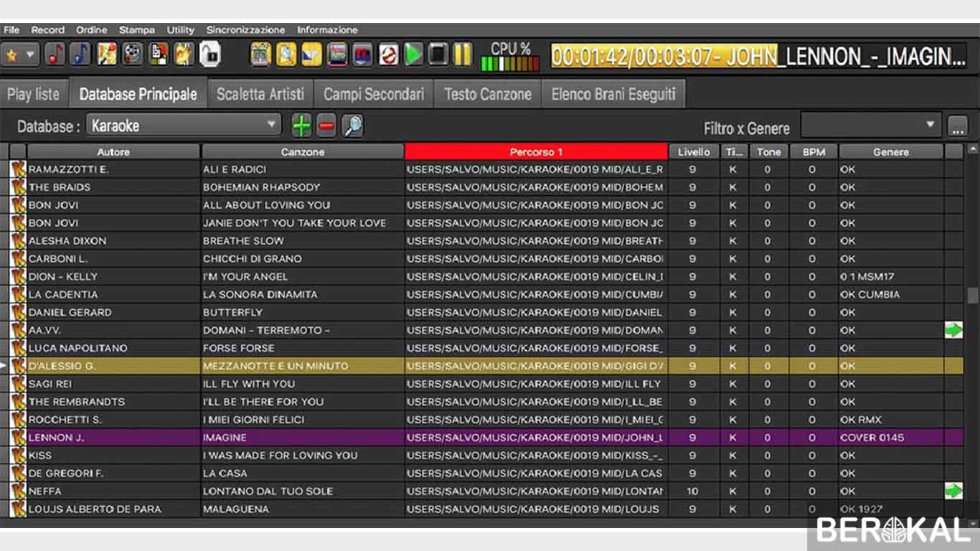Sort by the Tone column header
Image resolution: width=980 pixels, height=551 pixels.
(x=769, y=152)
